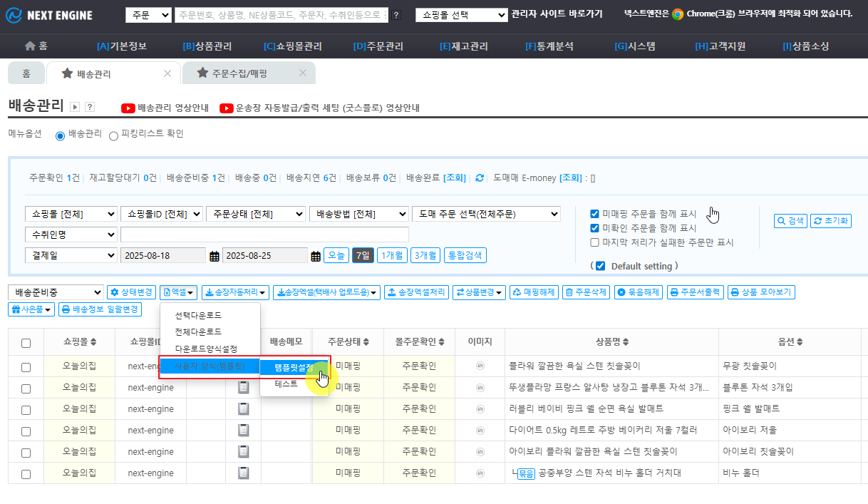Close the 배송관리 tab with its X

coord(167,73)
